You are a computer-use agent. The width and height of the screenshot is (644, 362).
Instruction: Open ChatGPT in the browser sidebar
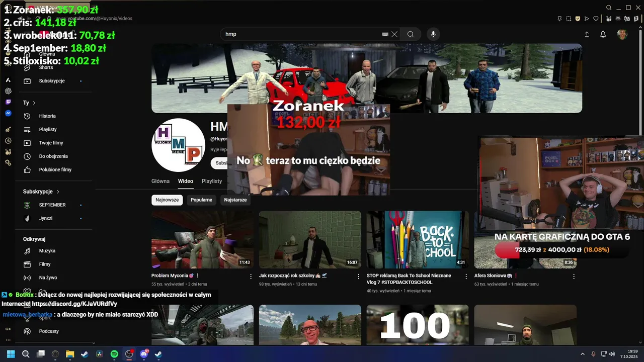(x=8, y=91)
